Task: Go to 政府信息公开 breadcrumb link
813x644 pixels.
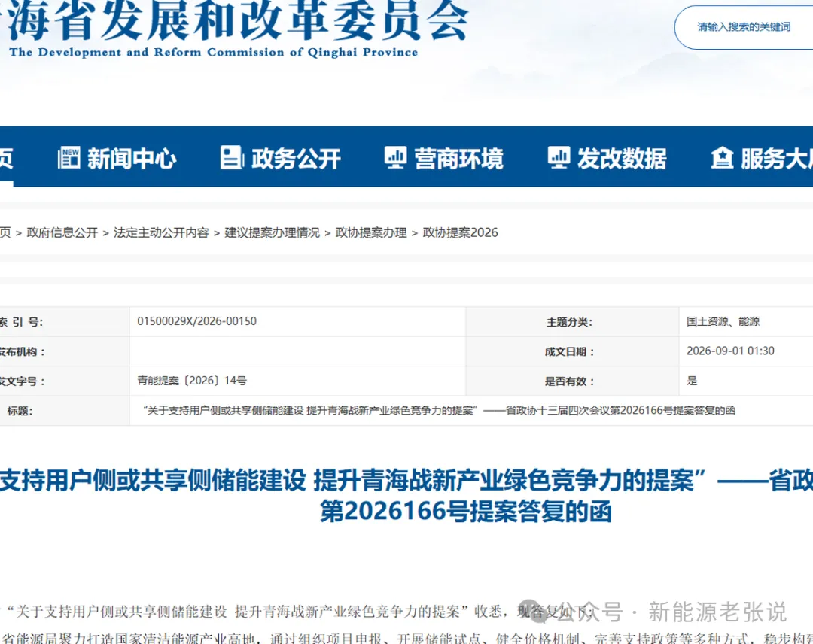Action: click(x=62, y=233)
